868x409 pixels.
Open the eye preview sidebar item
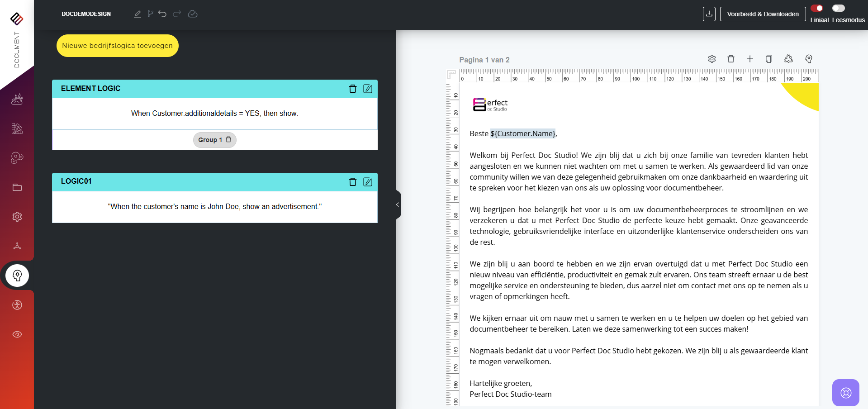pyautogui.click(x=17, y=334)
